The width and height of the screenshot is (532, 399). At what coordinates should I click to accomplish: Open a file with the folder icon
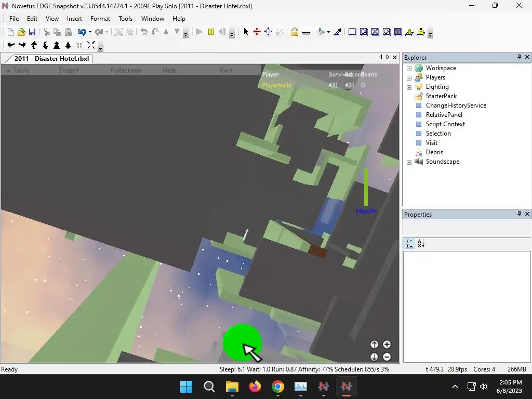[x=21, y=32]
